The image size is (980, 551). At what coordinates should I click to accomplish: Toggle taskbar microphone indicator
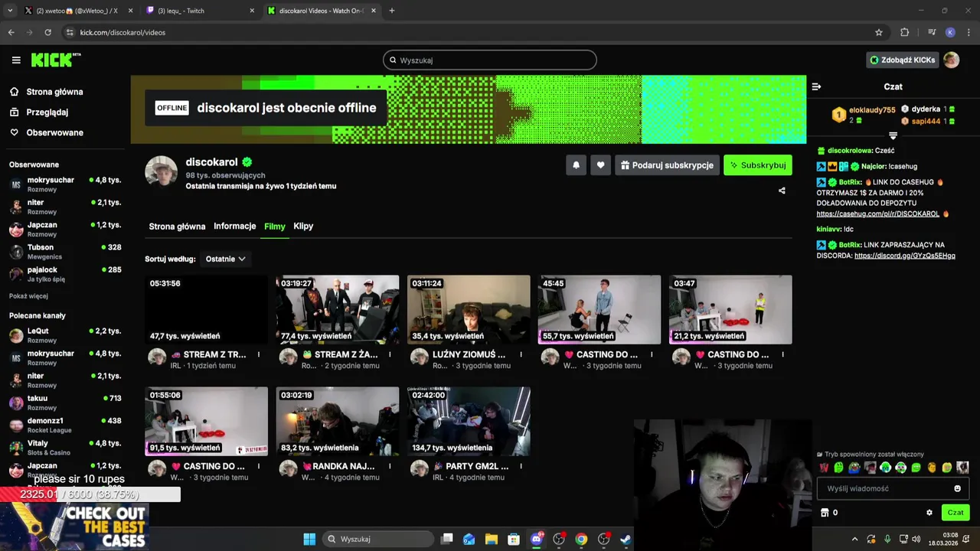click(x=887, y=539)
